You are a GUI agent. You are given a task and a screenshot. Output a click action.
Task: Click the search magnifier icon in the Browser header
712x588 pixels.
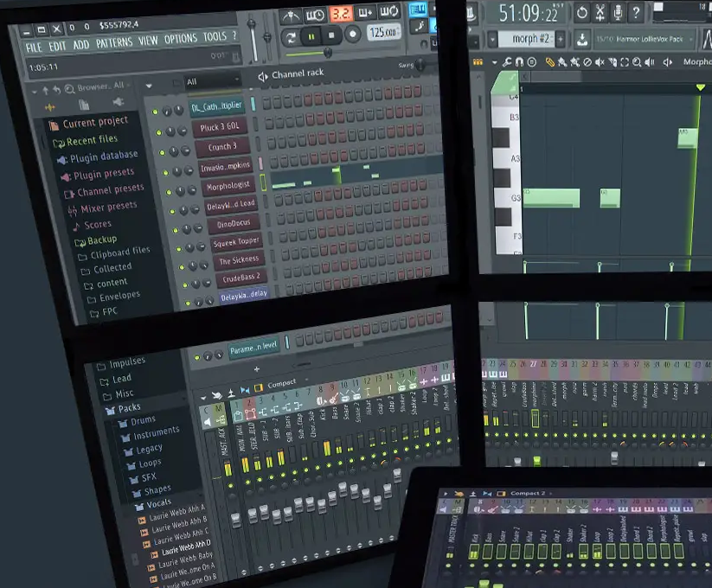pos(69,89)
